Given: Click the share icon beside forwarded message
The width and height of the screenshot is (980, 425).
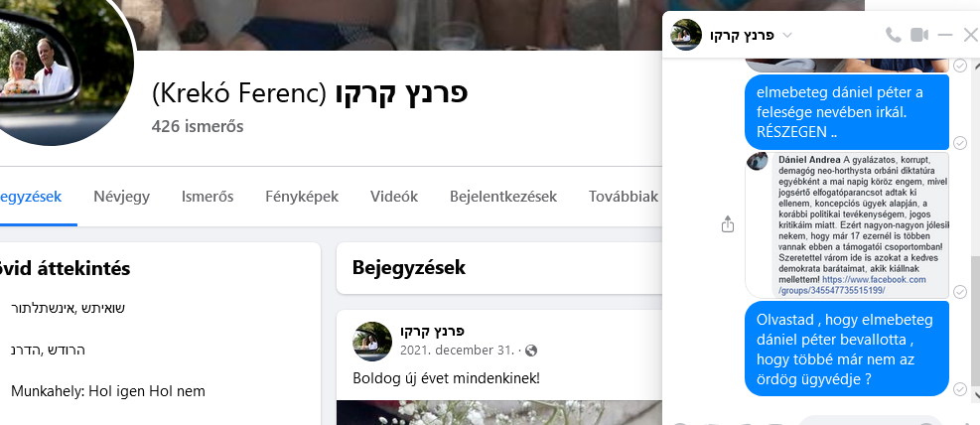Looking at the screenshot, I should coord(728,223).
